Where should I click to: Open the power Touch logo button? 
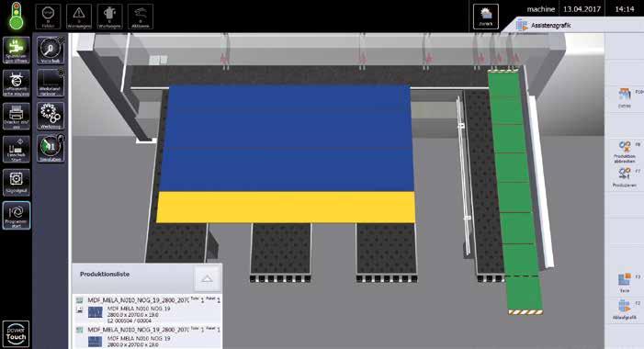coord(16,333)
